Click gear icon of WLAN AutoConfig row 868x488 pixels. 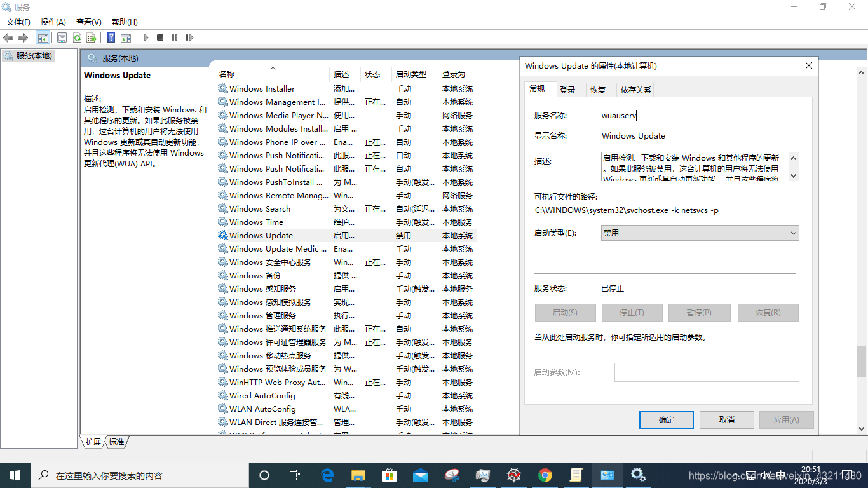[x=222, y=409]
